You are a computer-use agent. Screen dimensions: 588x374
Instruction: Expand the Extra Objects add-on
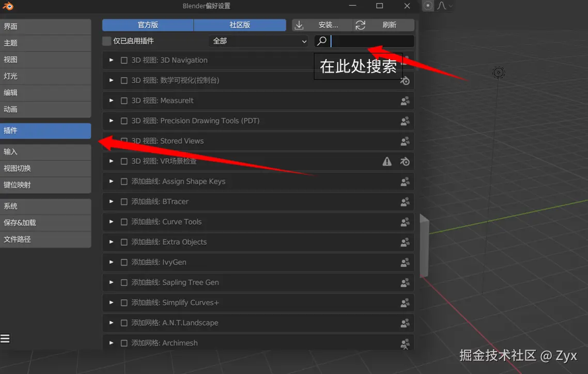click(112, 242)
